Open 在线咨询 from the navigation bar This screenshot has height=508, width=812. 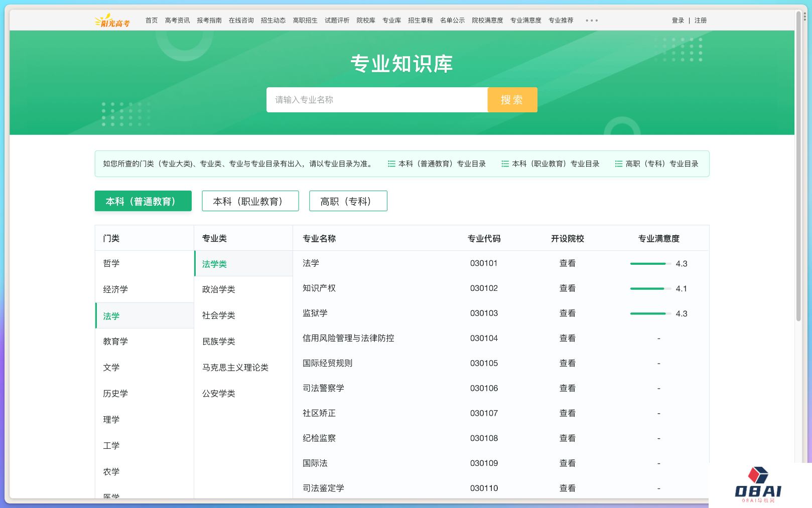[x=241, y=21]
